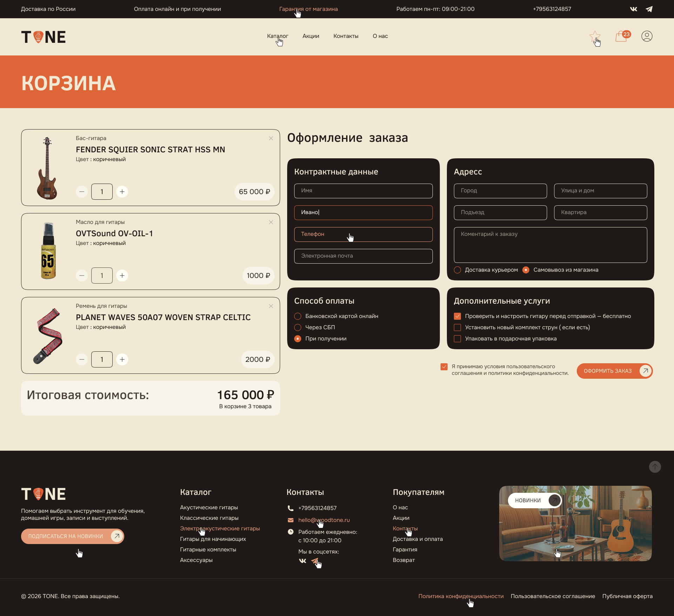Choose При получении payment method

coord(321,339)
